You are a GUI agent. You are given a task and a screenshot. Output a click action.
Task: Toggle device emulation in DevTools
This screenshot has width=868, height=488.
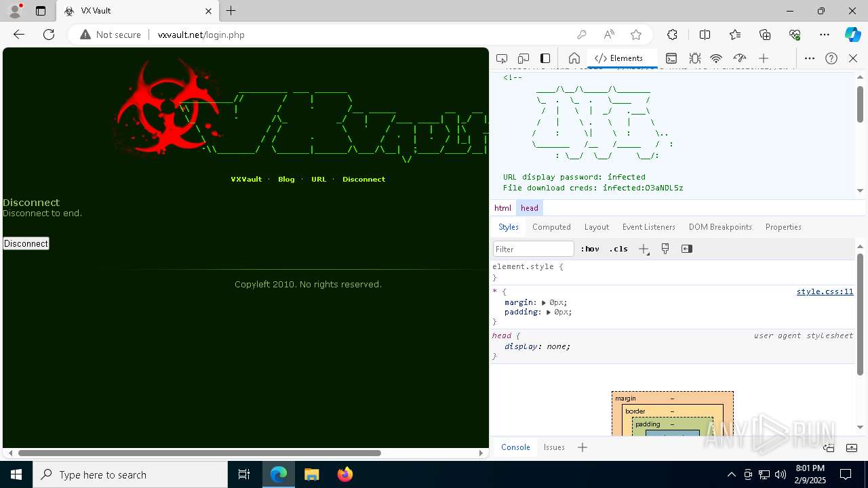point(524,58)
